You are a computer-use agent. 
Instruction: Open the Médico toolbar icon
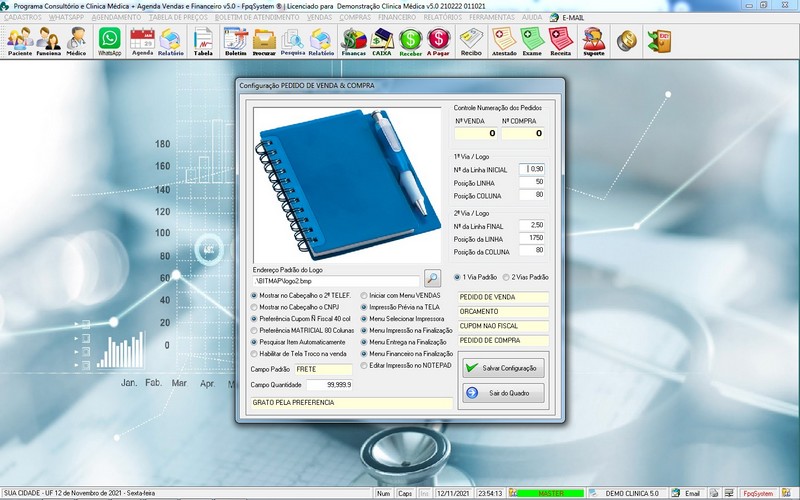77,41
